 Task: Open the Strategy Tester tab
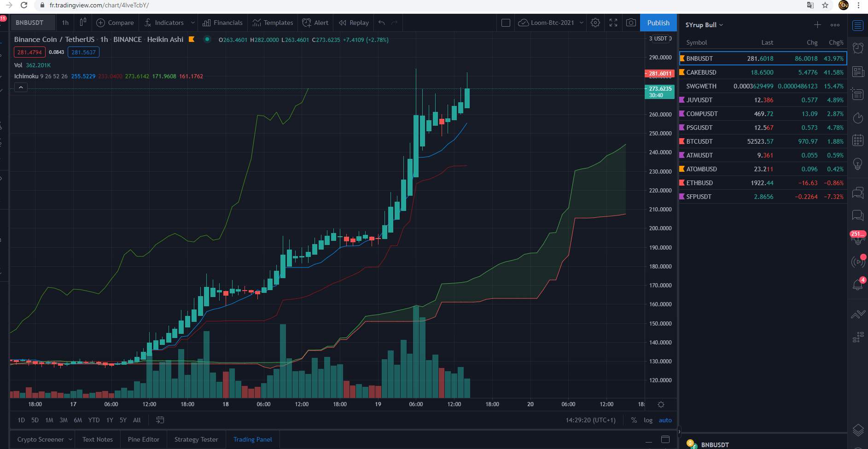pos(196,439)
